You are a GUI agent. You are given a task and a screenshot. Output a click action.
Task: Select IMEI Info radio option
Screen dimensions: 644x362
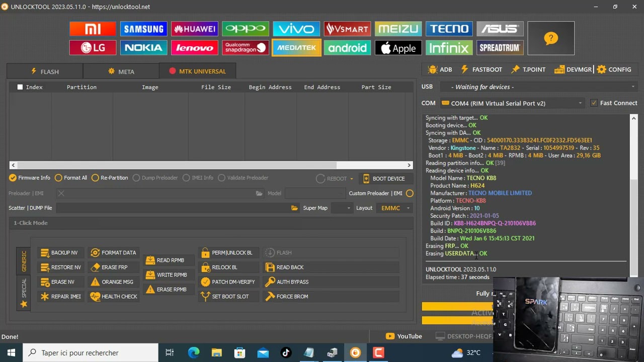198,178
